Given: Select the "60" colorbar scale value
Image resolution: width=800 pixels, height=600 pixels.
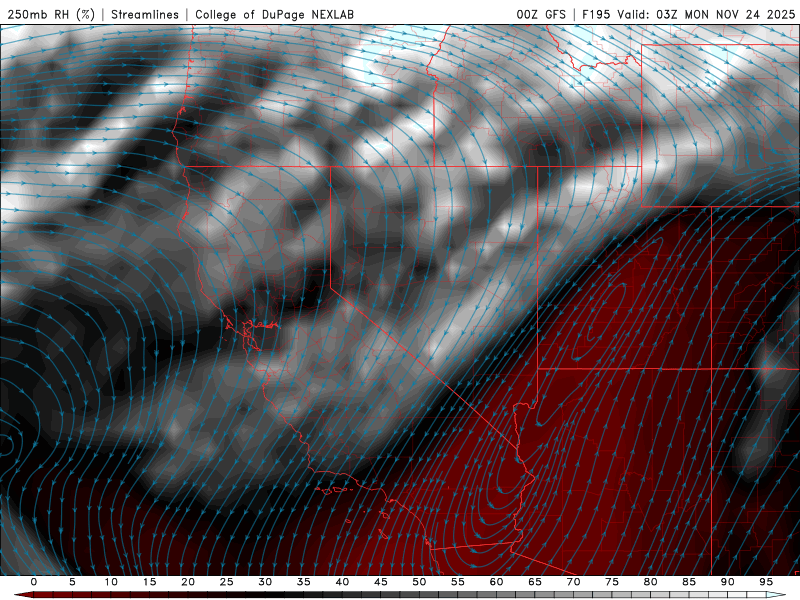Looking at the screenshot, I should click(x=496, y=582).
